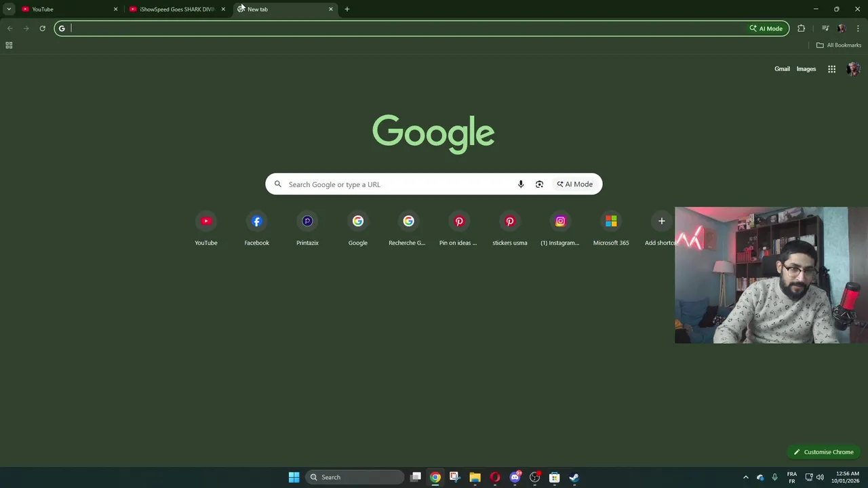Viewport: 868px width, 488px height.
Task: Select the New tab tab
Action: pos(285,9)
